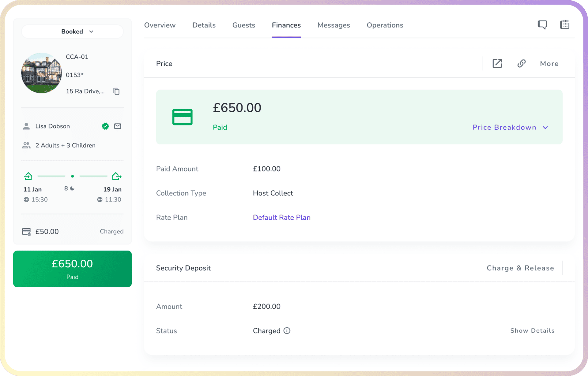Click the security deposit amount £200.00
This screenshot has width=588, height=376.
pyautogui.click(x=266, y=307)
